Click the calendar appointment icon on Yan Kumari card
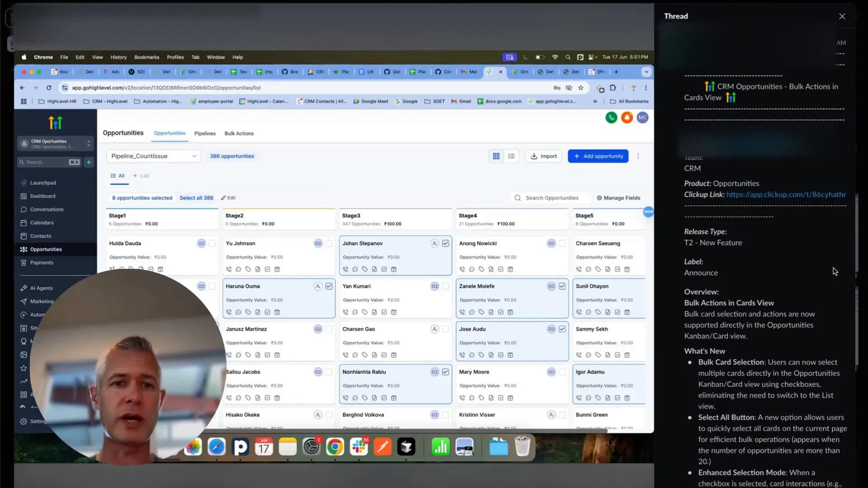This screenshot has width=868, height=488. [394, 312]
